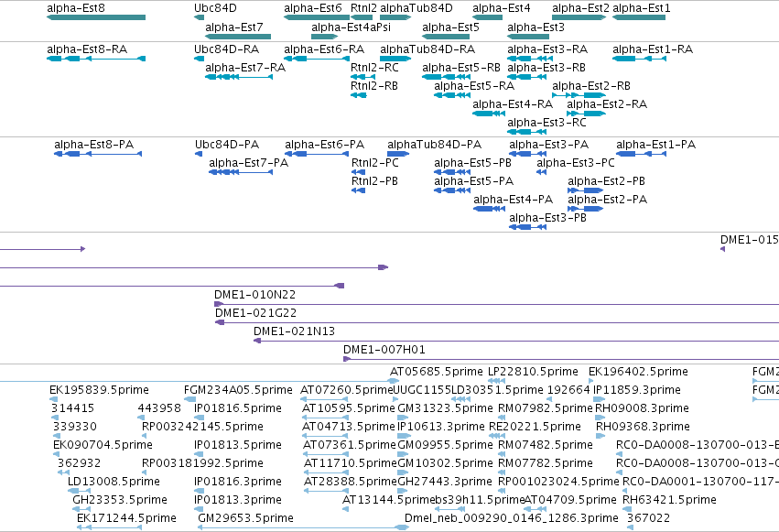Click the alpha-Est3-PC protein label
The height and width of the screenshot is (532, 779).
(x=576, y=163)
